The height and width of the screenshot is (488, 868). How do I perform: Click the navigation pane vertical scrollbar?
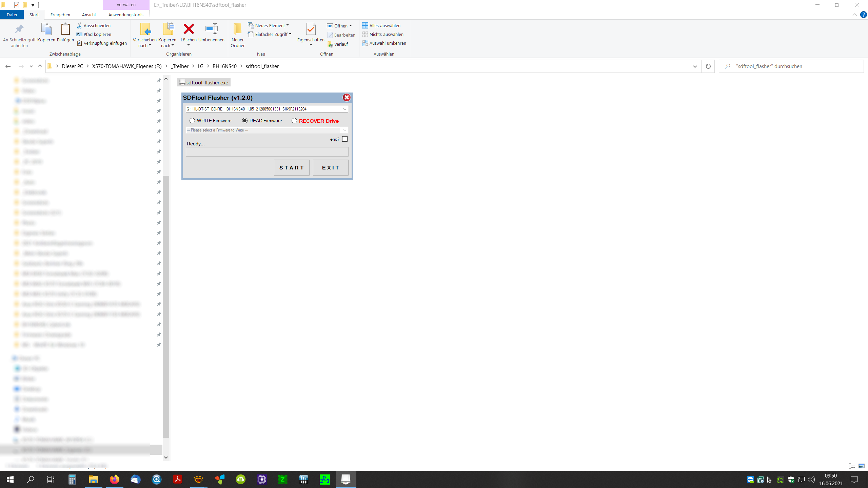(x=166, y=305)
